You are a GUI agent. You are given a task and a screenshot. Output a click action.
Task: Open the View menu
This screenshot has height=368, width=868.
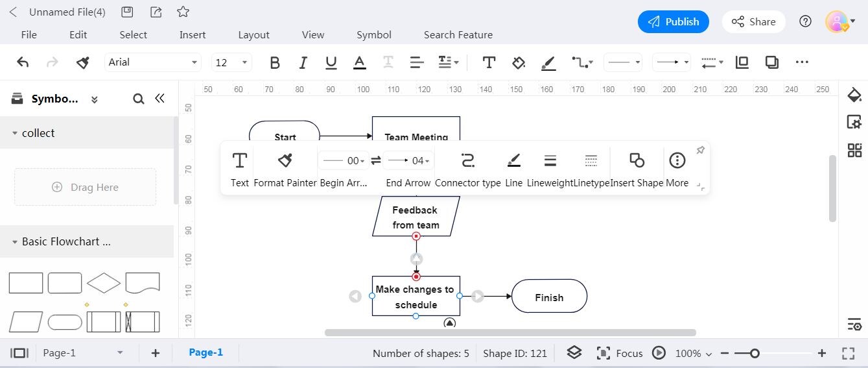tap(313, 35)
